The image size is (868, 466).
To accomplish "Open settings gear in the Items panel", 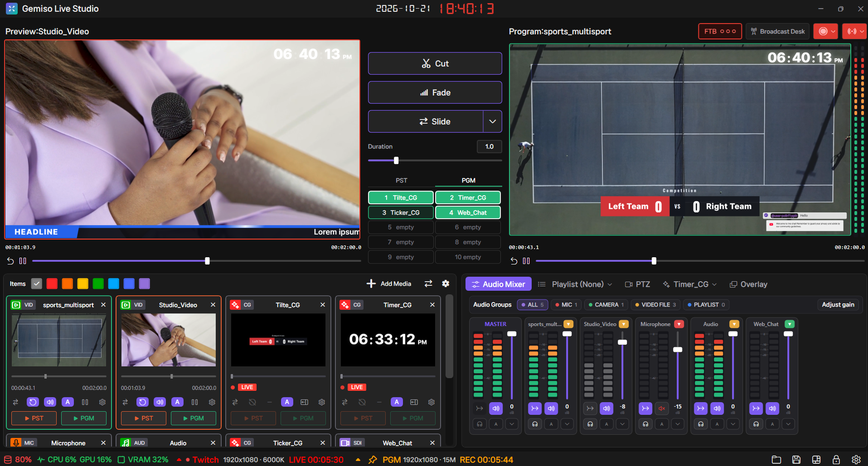I will coord(446,283).
